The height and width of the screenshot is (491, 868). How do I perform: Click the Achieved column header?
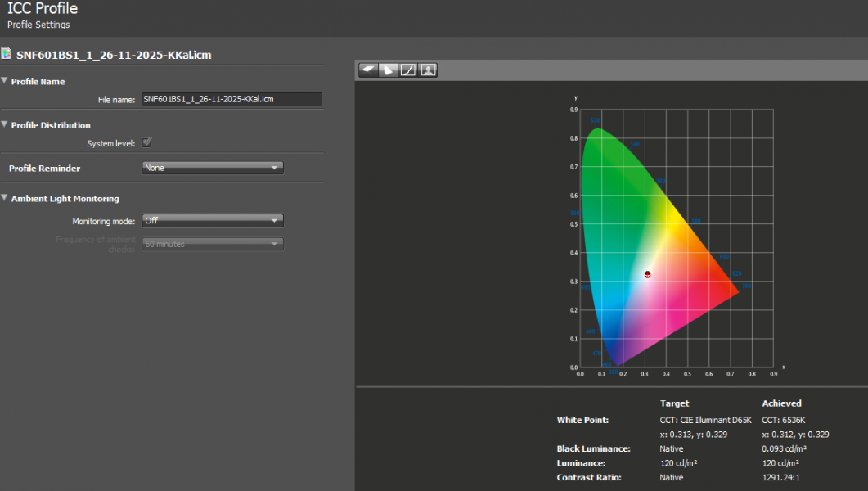(x=781, y=403)
